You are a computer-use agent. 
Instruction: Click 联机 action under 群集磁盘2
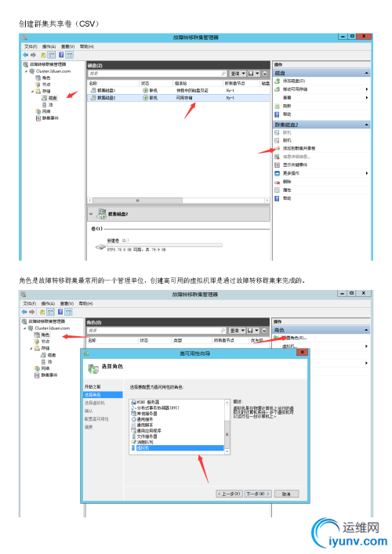pyautogui.click(x=287, y=132)
